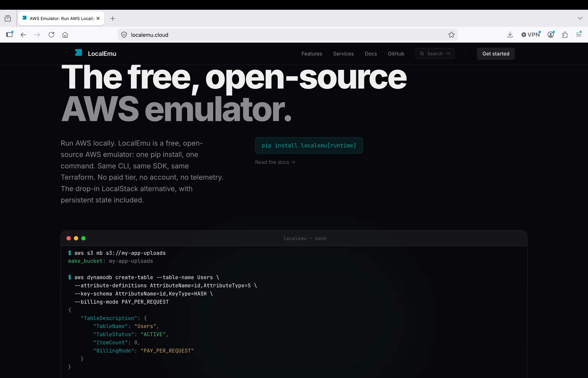Open the extensions puzzle icon

(x=565, y=35)
